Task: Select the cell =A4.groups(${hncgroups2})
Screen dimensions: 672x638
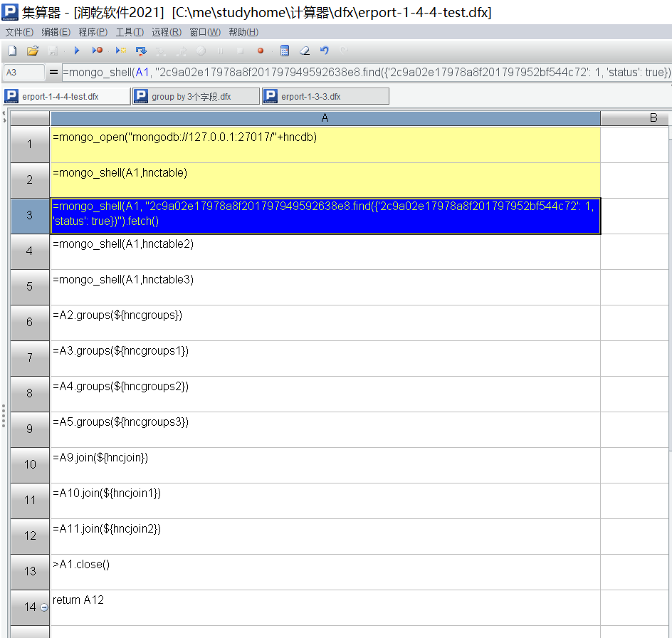Action: [325, 394]
